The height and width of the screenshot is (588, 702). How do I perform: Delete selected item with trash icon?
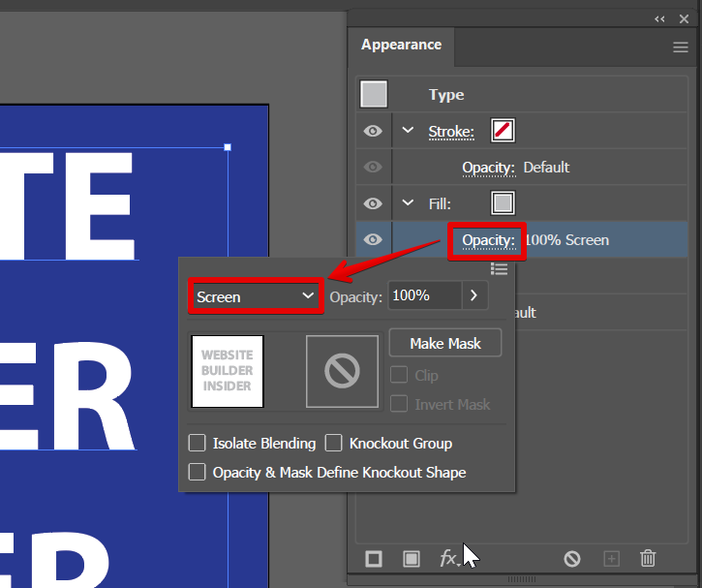tap(648, 559)
